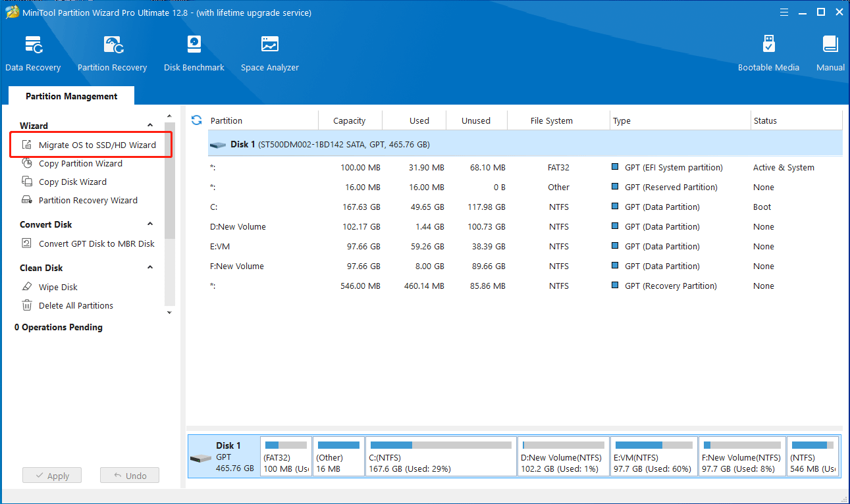
Task: Launch Partition Recovery from the toolbar
Action: click(x=112, y=54)
